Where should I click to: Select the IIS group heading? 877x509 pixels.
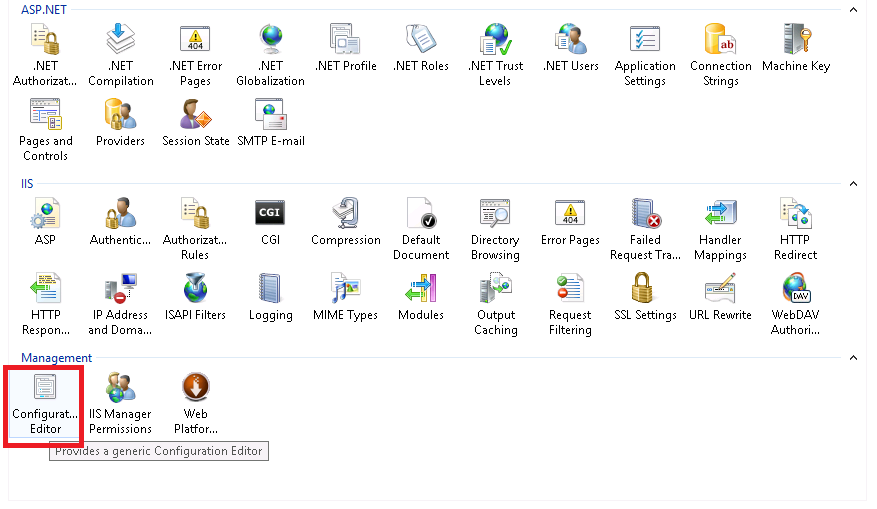(27, 183)
